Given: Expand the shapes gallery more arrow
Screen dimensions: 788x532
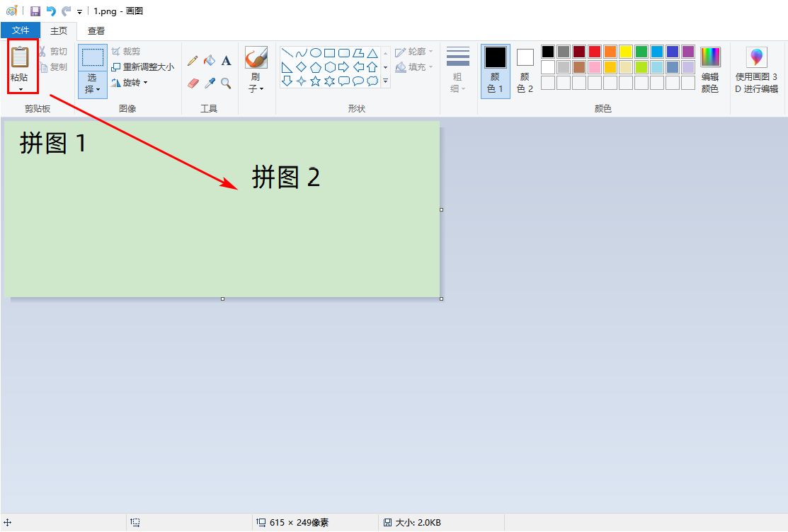Looking at the screenshot, I should [385, 81].
